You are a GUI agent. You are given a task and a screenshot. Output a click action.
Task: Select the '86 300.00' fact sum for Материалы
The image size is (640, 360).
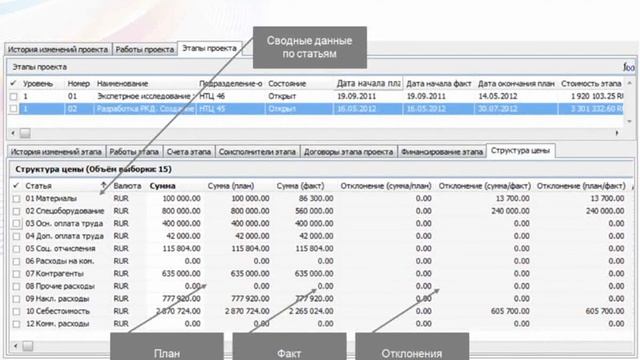coord(316,198)
